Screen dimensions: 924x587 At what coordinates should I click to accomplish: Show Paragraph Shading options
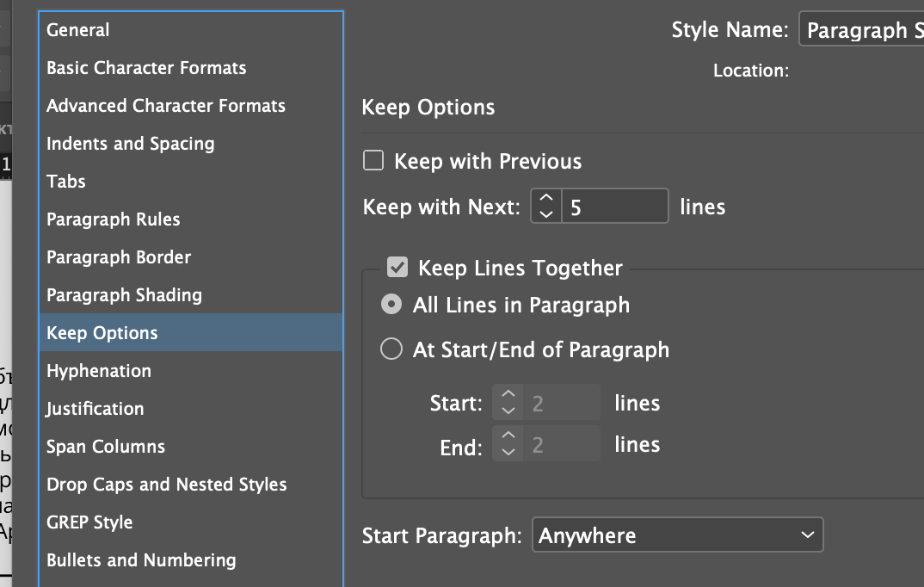(x=124, y=295)
